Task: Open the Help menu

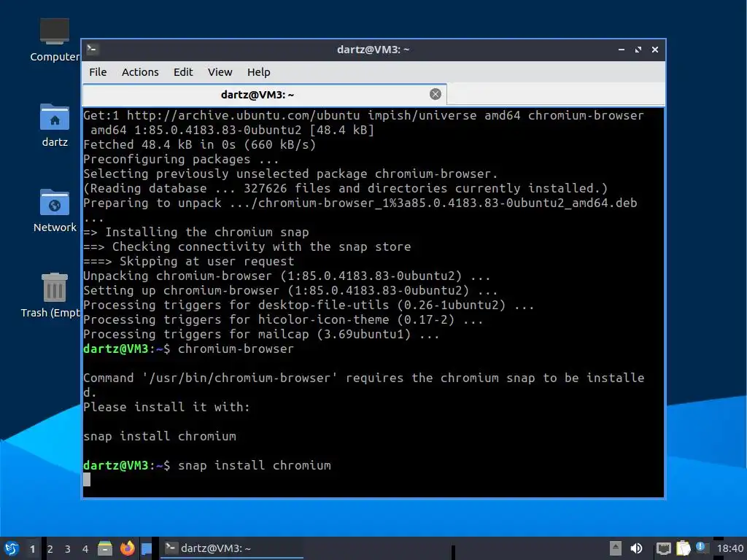Action: 259,72
